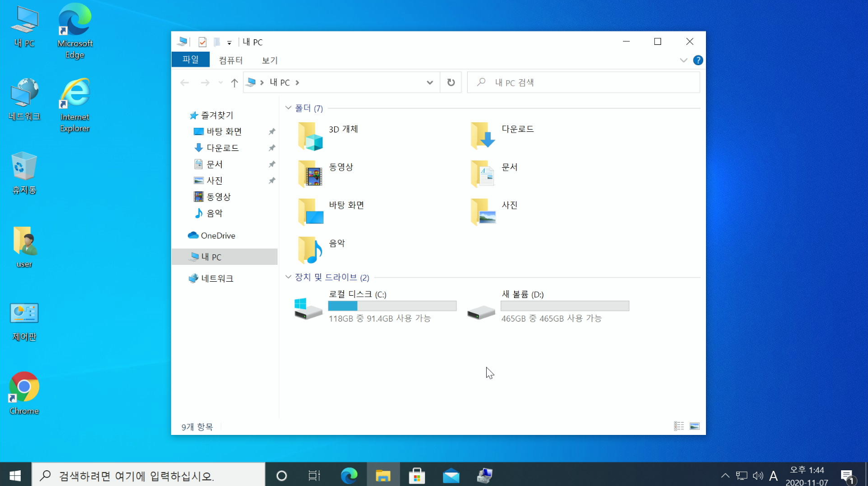Open the 보기 ribbon tab
The image size is (868, 486).
[270, 60]
